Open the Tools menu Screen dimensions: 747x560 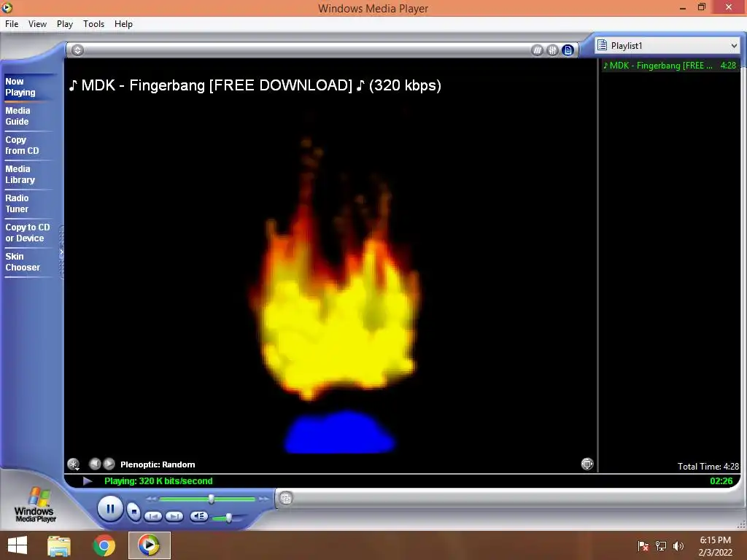[x=93, y=24]
